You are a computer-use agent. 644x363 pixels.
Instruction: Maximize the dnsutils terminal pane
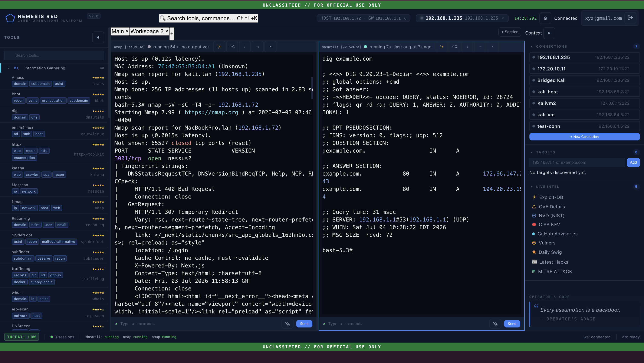coord(480,47)
